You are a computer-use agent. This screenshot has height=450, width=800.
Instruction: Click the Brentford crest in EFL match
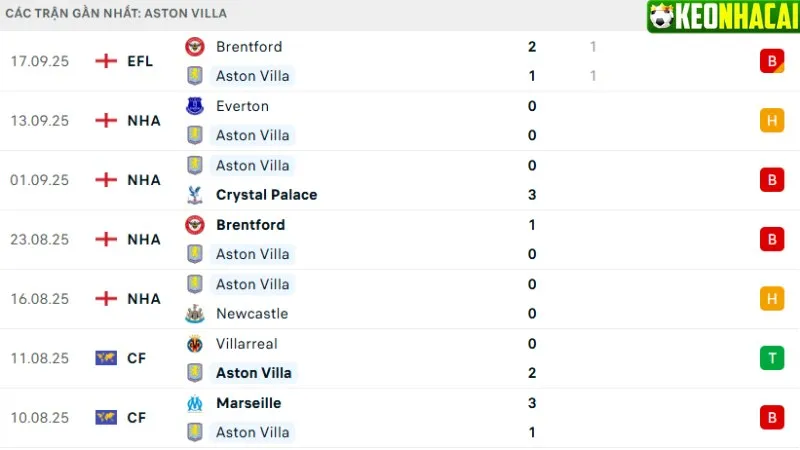[x=195, y=47]
